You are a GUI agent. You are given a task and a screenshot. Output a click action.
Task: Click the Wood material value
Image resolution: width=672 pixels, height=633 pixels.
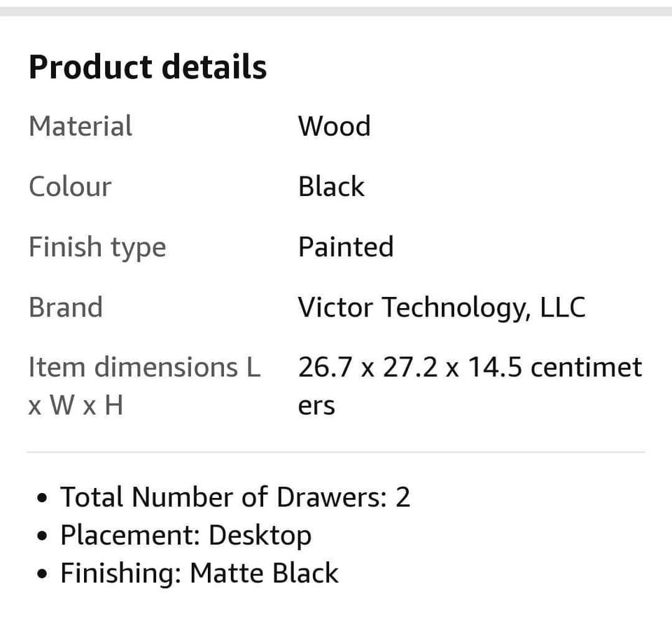point(334,126)
